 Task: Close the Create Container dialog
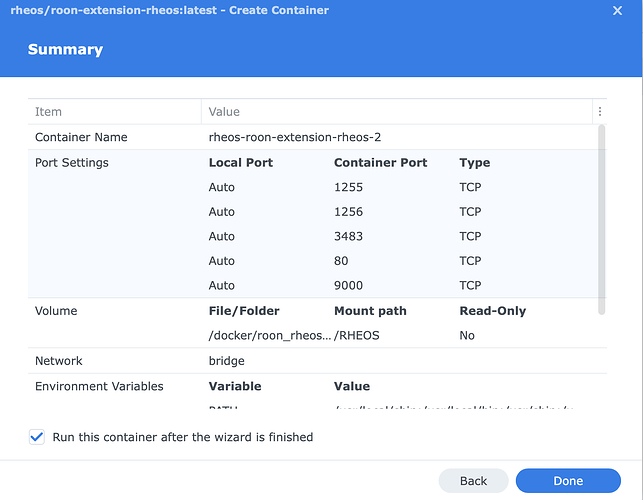(x=617, y=10)
